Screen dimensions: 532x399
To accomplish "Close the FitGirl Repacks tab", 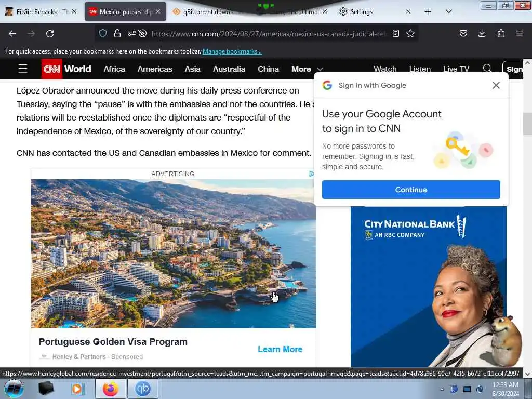I will 74,11.
